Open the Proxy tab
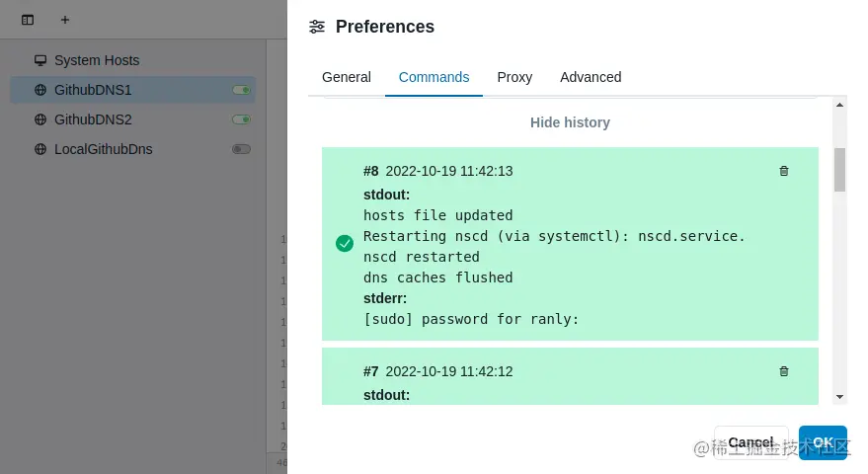The image size is (868, 474). pyautogui.click(x=514, y=77)
